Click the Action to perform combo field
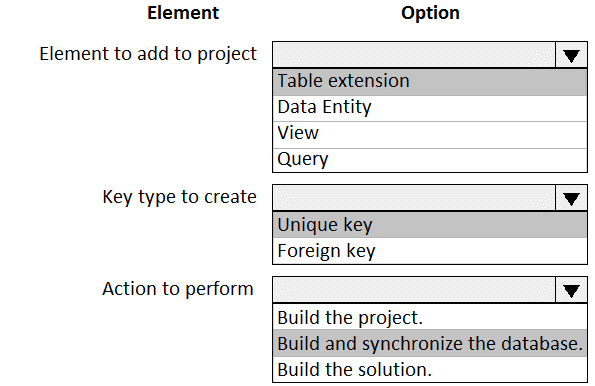Viewport: 595px width, 386px height. click(414, 290)
